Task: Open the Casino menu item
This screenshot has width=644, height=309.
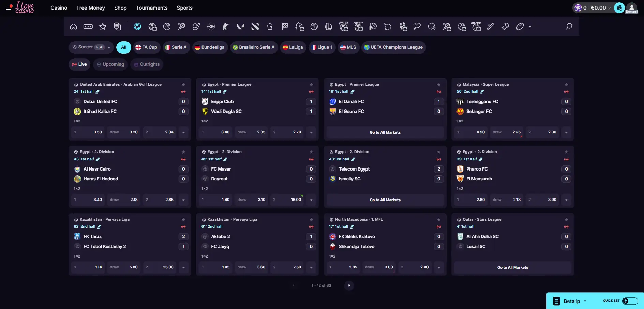Action: [59, 8]
